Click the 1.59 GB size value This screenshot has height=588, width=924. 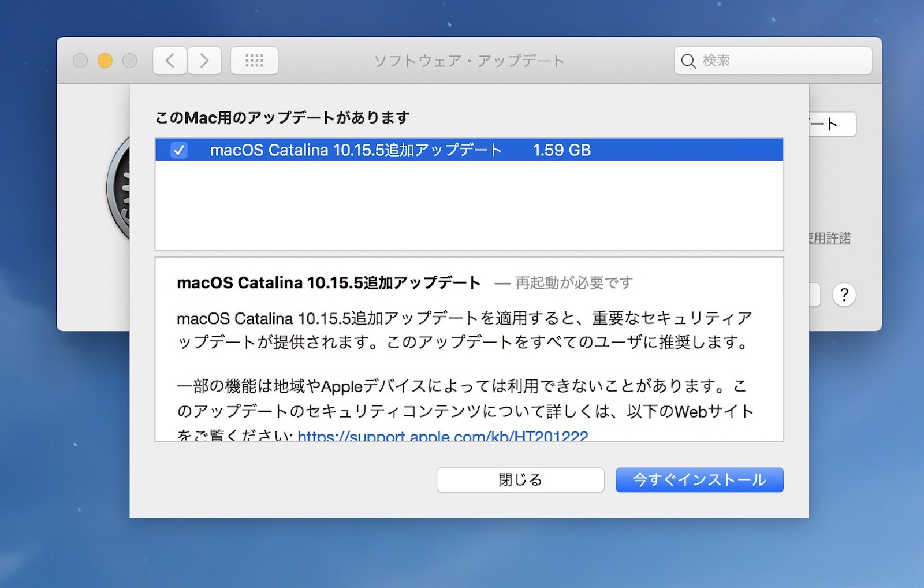click(562, 150)
